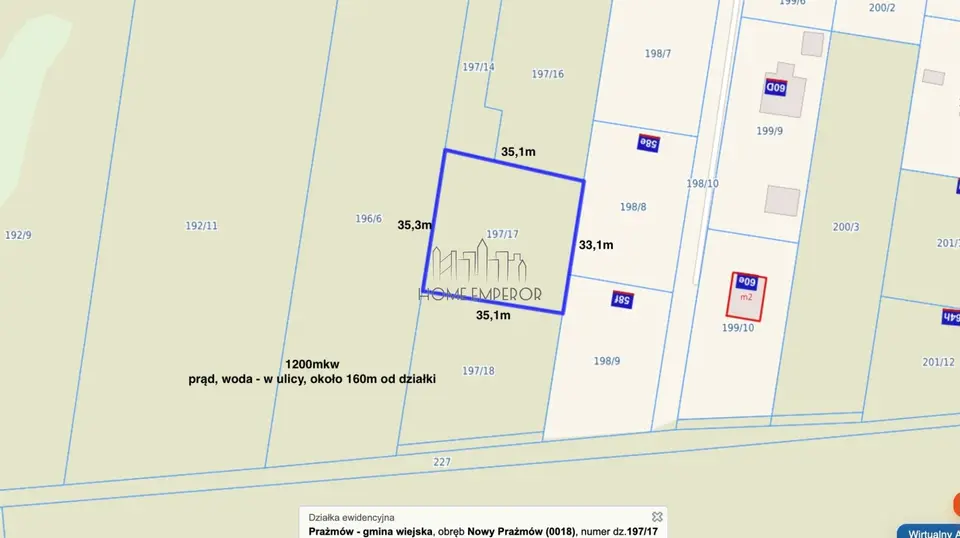This screenshot has width=960, height=538.
Task: Click parcel 196/6 label
Action: point(369,219)
